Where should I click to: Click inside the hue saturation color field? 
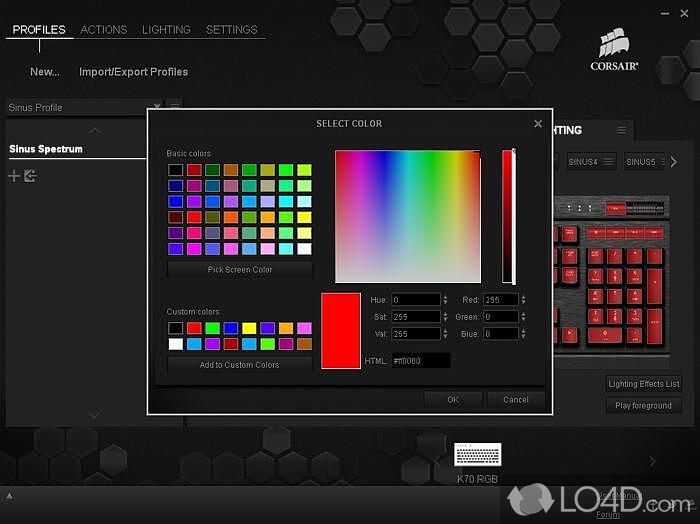click(408, 216)
